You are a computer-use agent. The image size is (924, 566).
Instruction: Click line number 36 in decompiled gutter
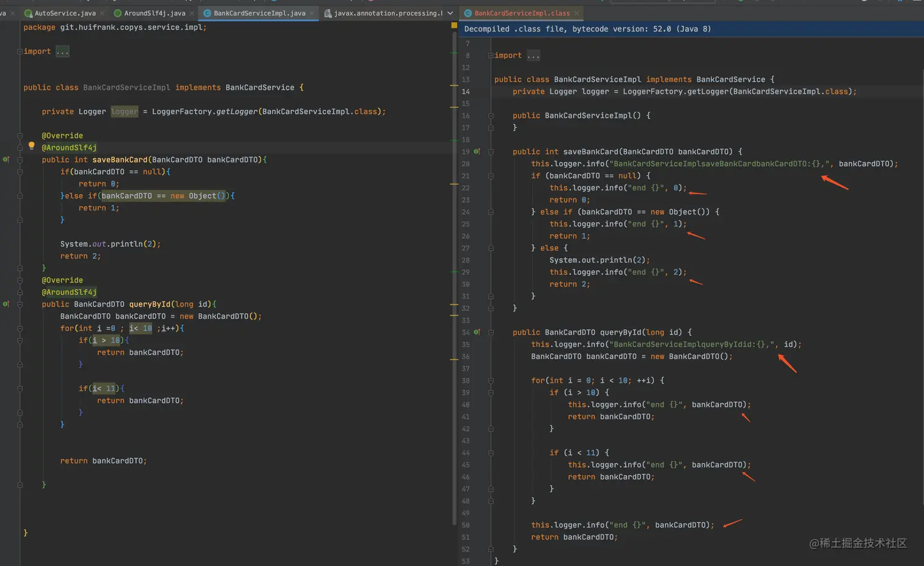(466, 357)
